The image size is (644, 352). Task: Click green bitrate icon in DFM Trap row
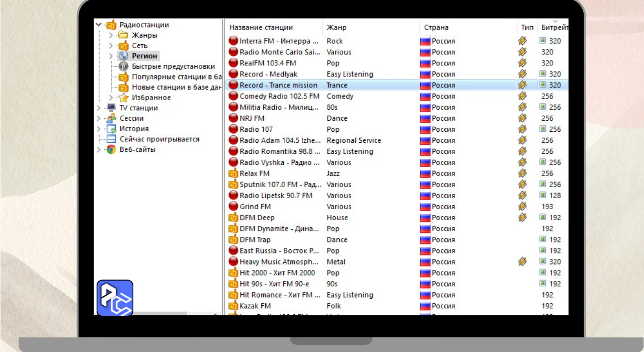pyautogui.click(x=543, y=240)
